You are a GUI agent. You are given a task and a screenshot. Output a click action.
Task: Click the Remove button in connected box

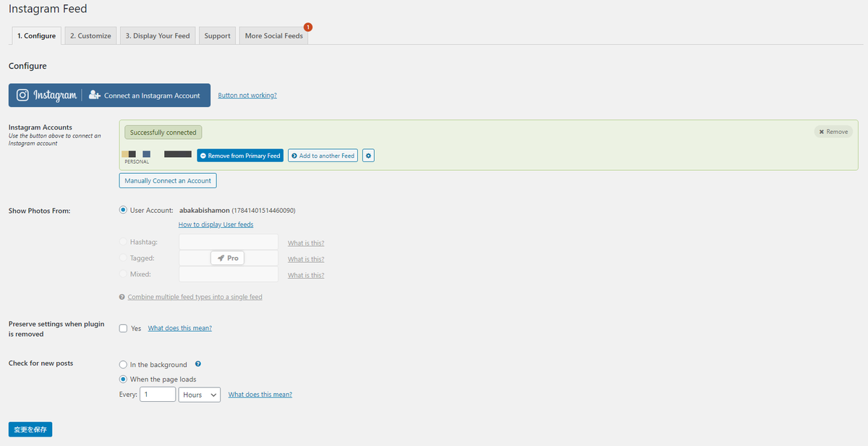(x=833, y=132)
